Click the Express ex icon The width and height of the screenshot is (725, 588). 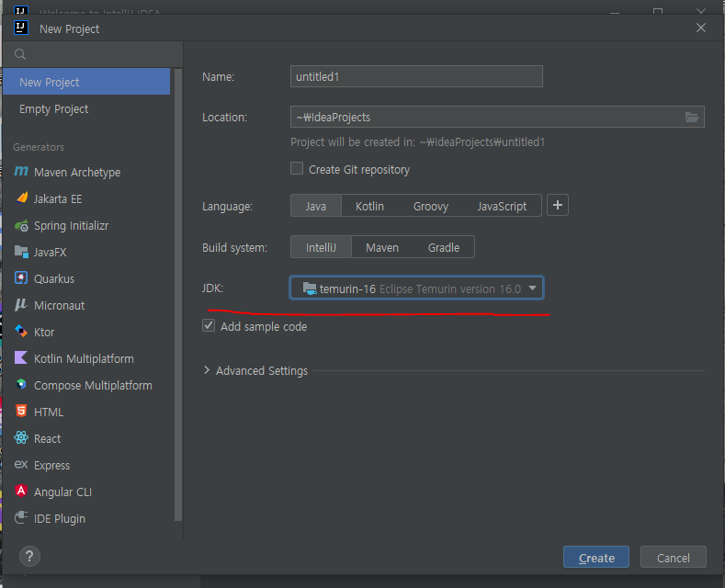pyautogui.click(x=21, y=465)
